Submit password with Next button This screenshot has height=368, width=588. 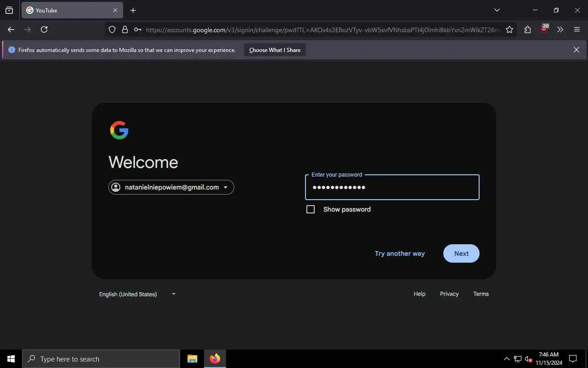pos(461,253)
